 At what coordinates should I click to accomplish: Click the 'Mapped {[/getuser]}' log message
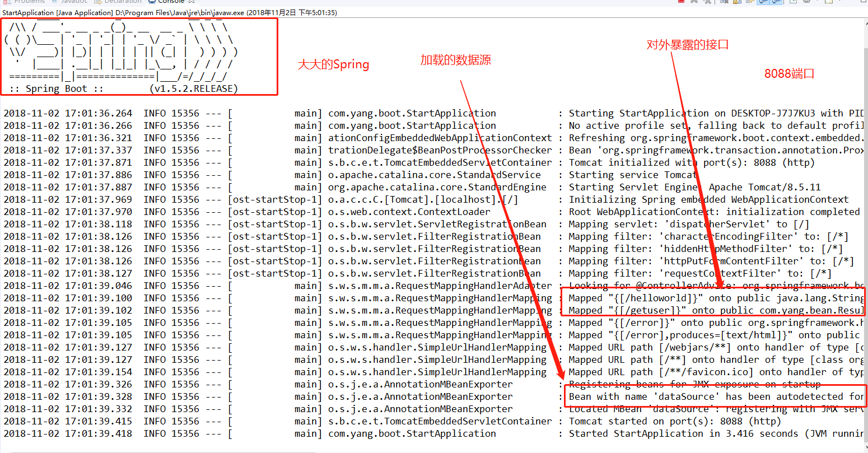coord(716,310)
